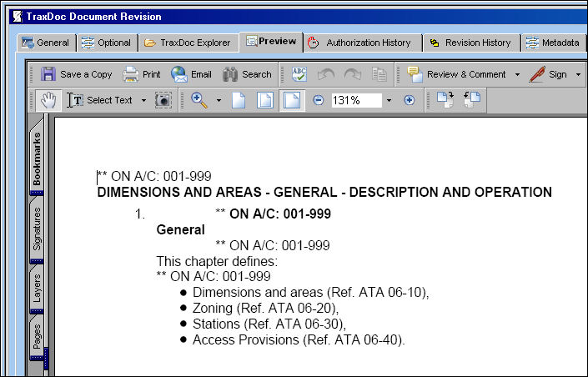The height and width of the screenshot is (377, 588).
Task: Click the 'General' section heading
Action: 181,229
